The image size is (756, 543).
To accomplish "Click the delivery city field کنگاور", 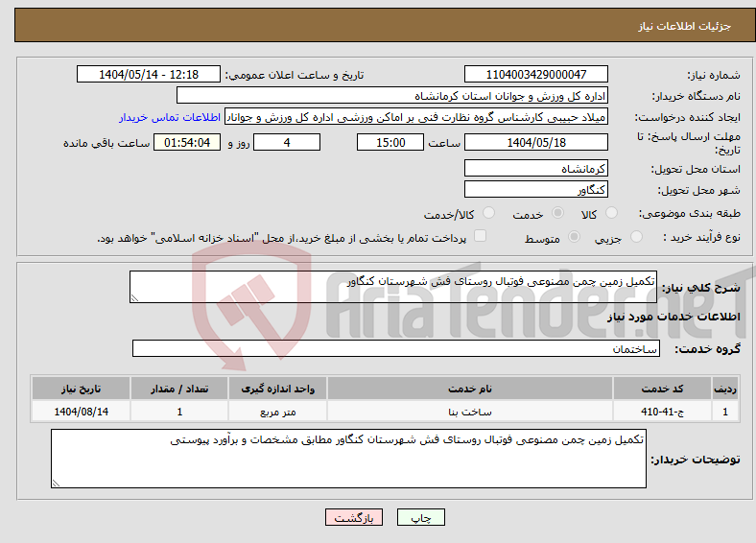I will click(536, 189).
